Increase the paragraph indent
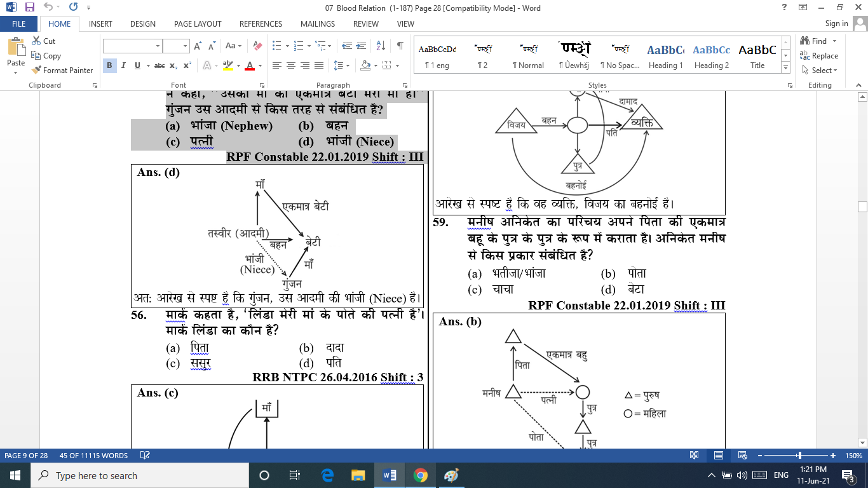868x488 pixels. tap(362, 46)
